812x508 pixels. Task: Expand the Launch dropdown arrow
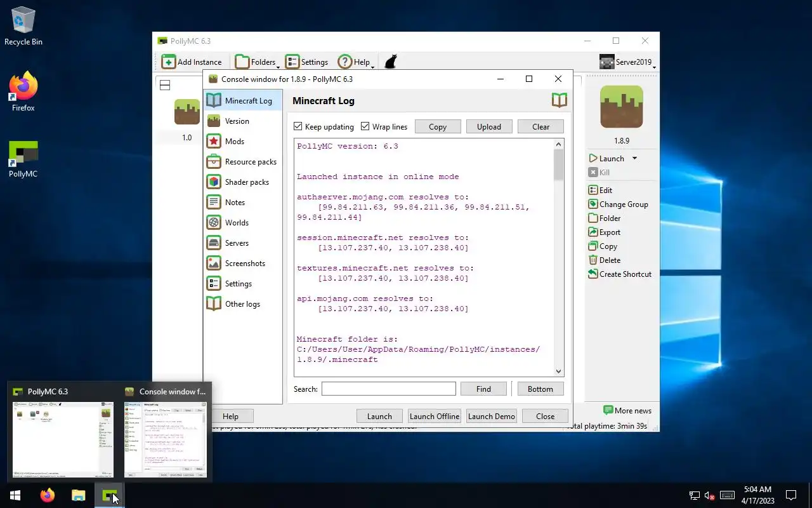pyautogui.click(x=634, y=158)
